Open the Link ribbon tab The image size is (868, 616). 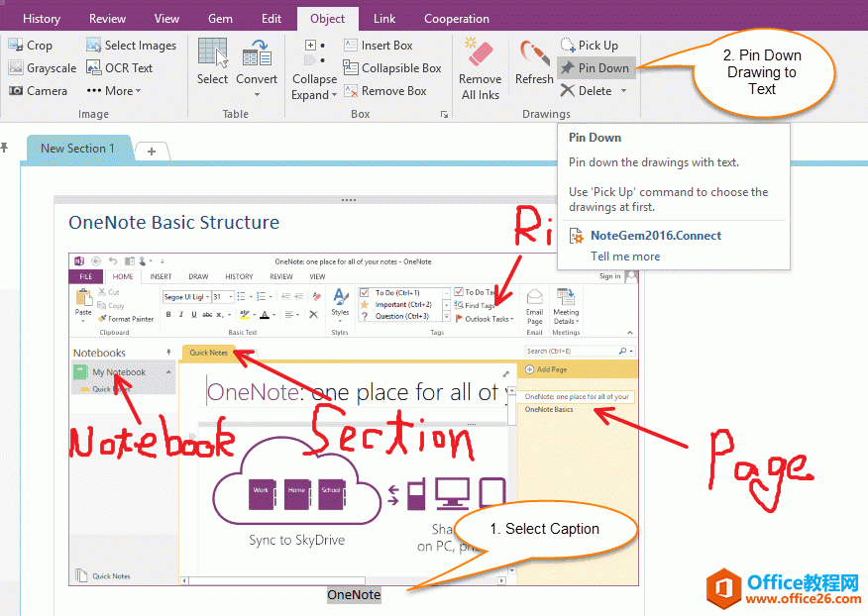tap(384, 19)
